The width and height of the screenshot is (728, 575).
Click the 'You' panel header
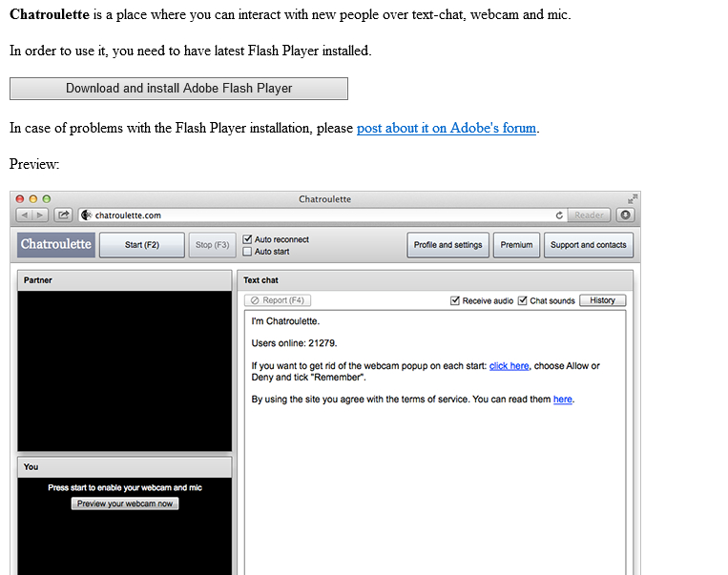click(x=124, y=467)
